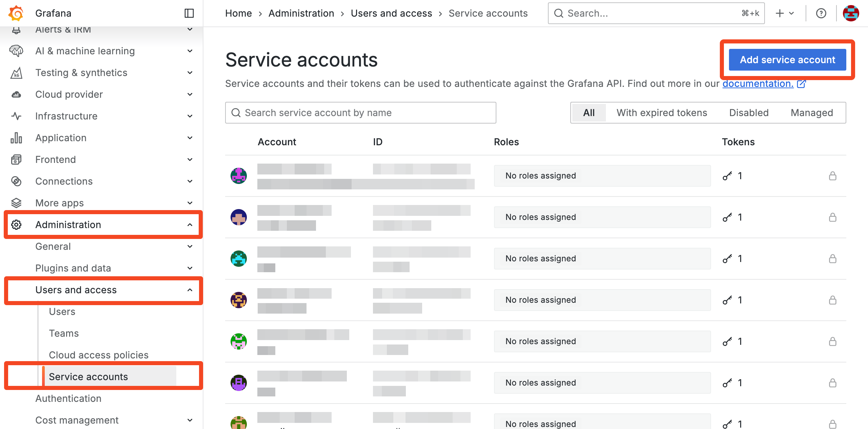Click the Cloud provider cloud icon
Viewport: 868px width, 429px height.
point(16,94)
